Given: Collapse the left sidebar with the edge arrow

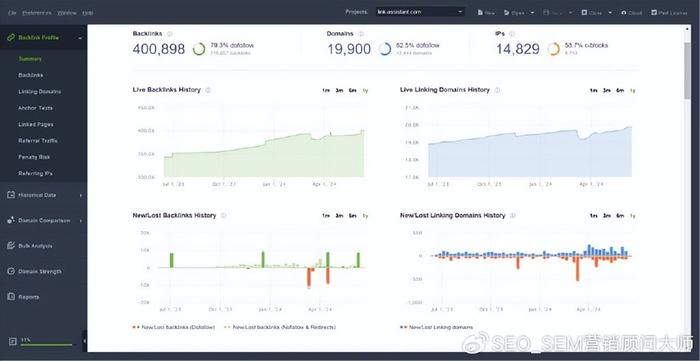Looking at the screenshot, I should pos(84,341).
